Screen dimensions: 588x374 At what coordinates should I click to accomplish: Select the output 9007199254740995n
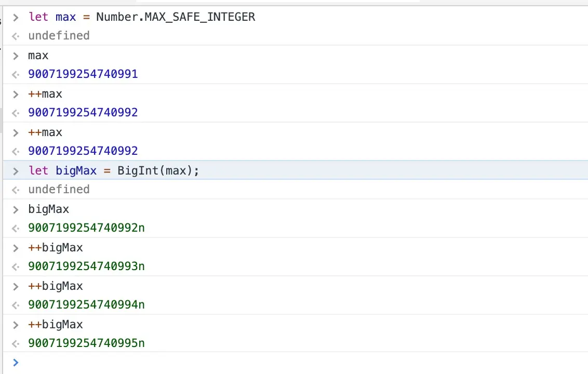[x=86, y=343]
